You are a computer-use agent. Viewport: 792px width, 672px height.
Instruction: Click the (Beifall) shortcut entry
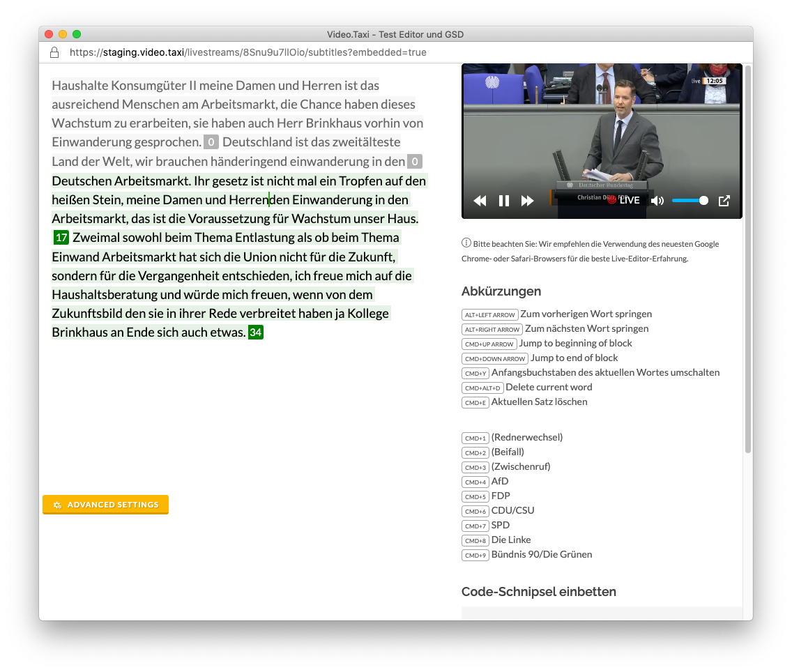[x=508, y=452]
